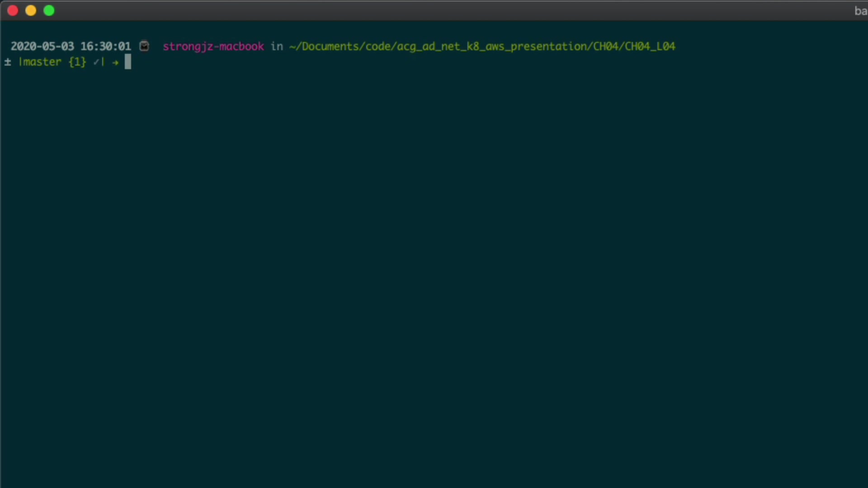Click the partial 'ba' window title text

tap(860, 11)
